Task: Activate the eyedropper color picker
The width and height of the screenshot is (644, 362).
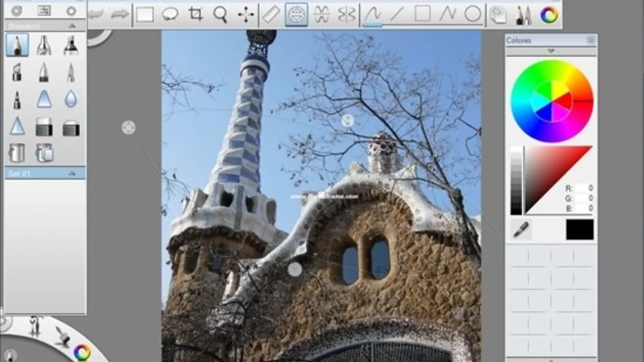Action: [x=521, y=229]
